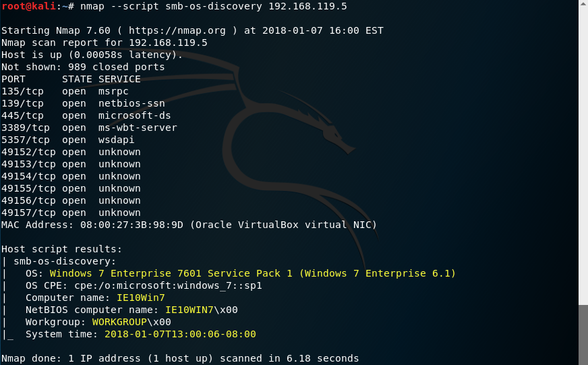Click the 'Nmap done' summary line

tap(180, 359)
